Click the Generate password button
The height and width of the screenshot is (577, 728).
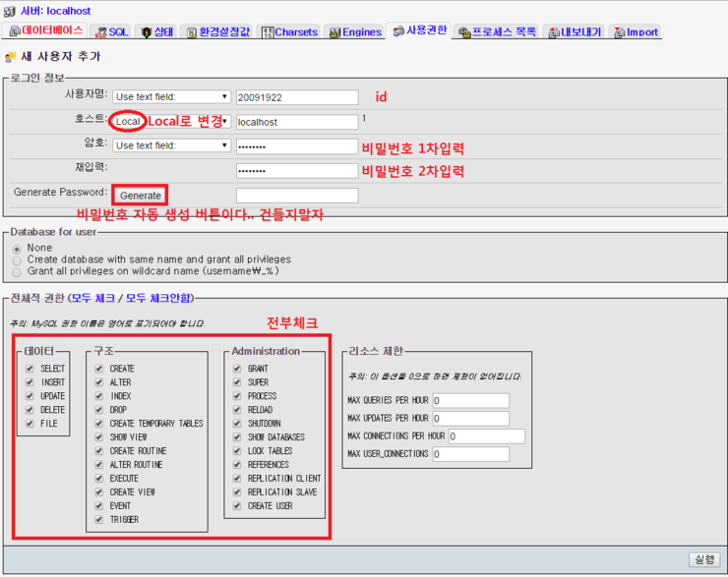[x=141, y=196]
